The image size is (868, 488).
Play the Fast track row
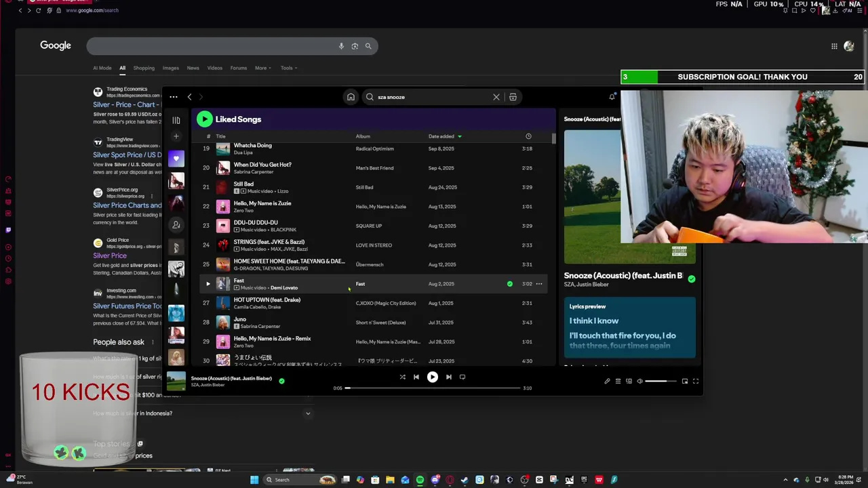coord(208,284)
